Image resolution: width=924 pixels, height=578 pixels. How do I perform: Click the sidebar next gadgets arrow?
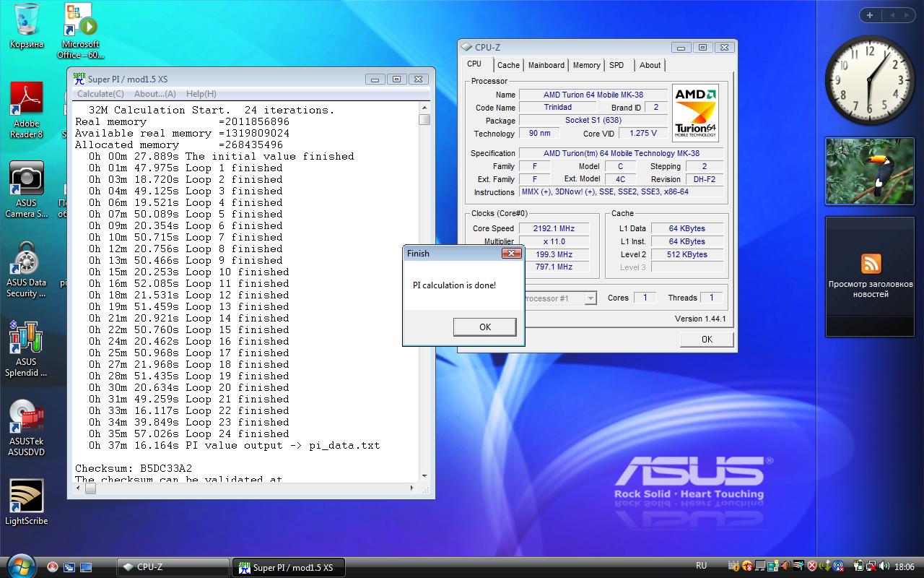tap(907, 14)
